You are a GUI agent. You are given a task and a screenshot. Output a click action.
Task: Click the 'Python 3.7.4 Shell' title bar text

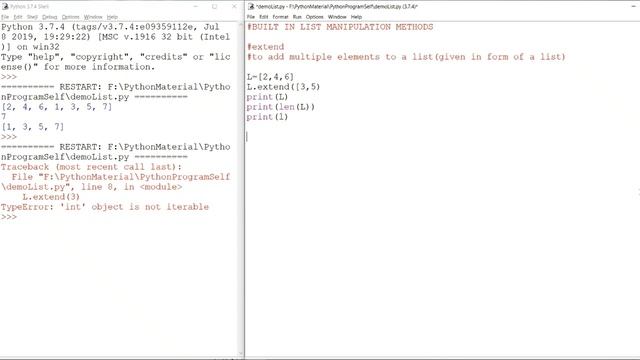(29, 7)
